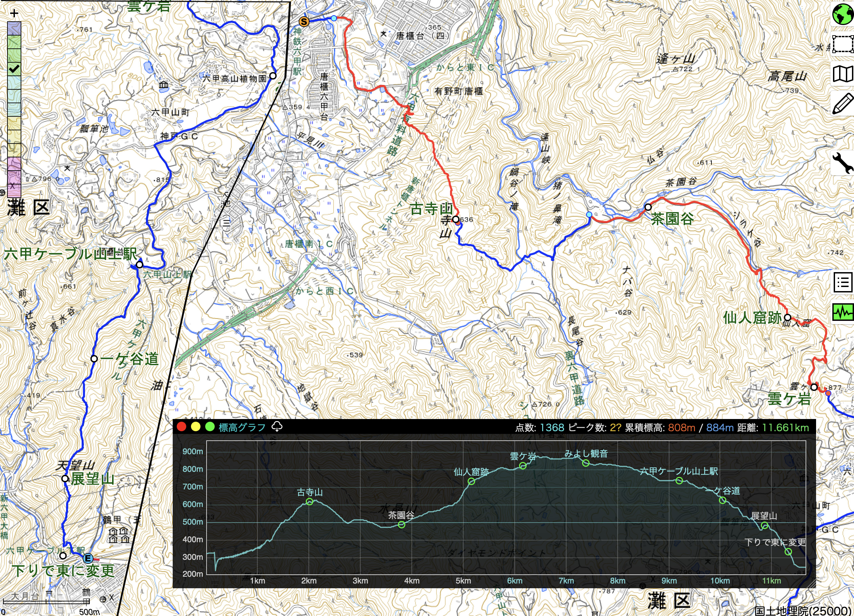Select the top purple-blue palette swatch

pyautogui.click(x=14, y=28)
